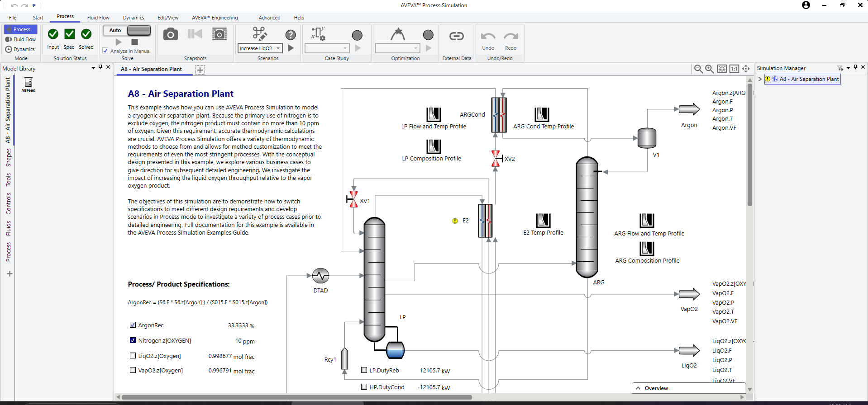The width and height of the screenshot is (868, 405).
Task: Expand the Overview panel
Action: point(638,388)
